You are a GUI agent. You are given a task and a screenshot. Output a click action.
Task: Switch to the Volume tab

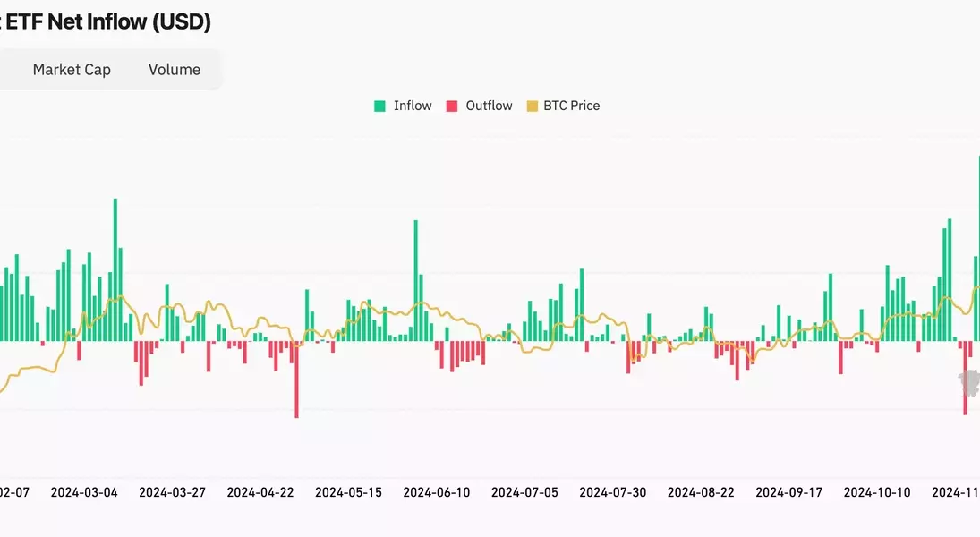tap(175, 70)
